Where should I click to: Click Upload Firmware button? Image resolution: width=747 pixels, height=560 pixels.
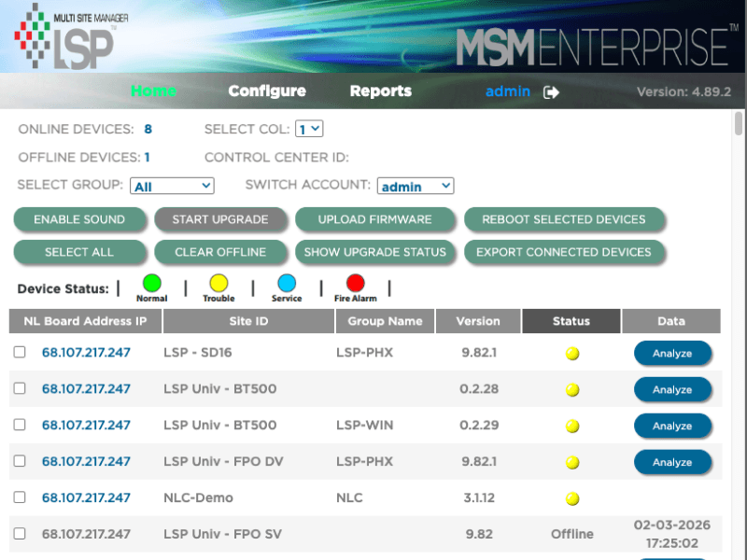coord(375,219)
